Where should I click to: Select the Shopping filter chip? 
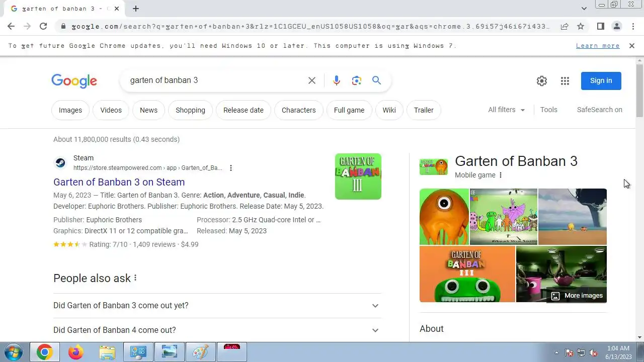pyautogui.click(x=190, y=110)
